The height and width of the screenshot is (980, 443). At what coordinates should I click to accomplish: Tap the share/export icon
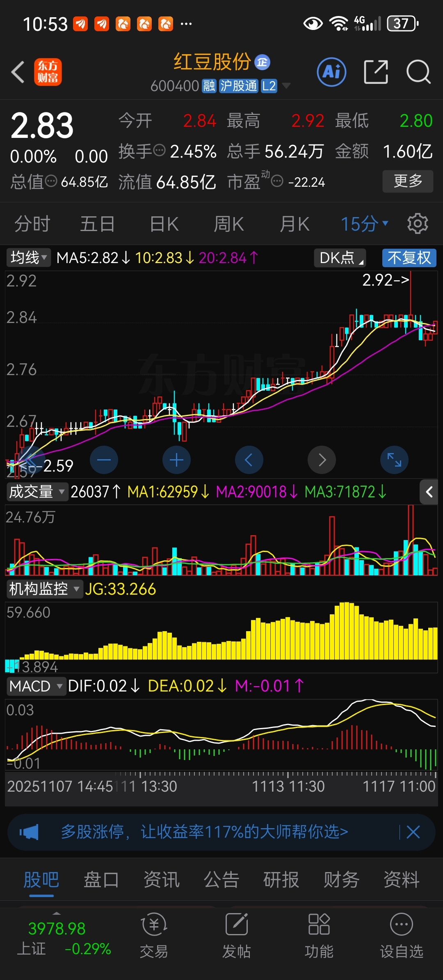pos(376,72)
